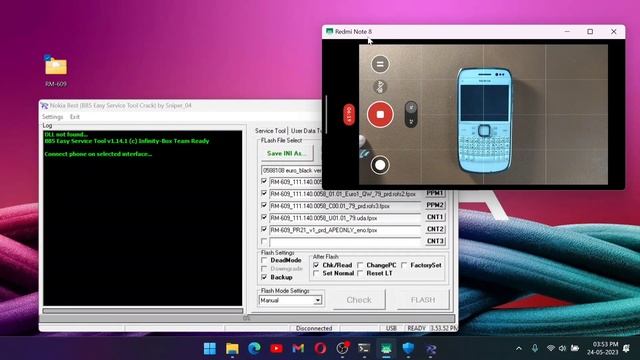Screen dimensions: 640x360
Task: Tap the red stop-recording button in camera view
Action: (x=380, y=115)
